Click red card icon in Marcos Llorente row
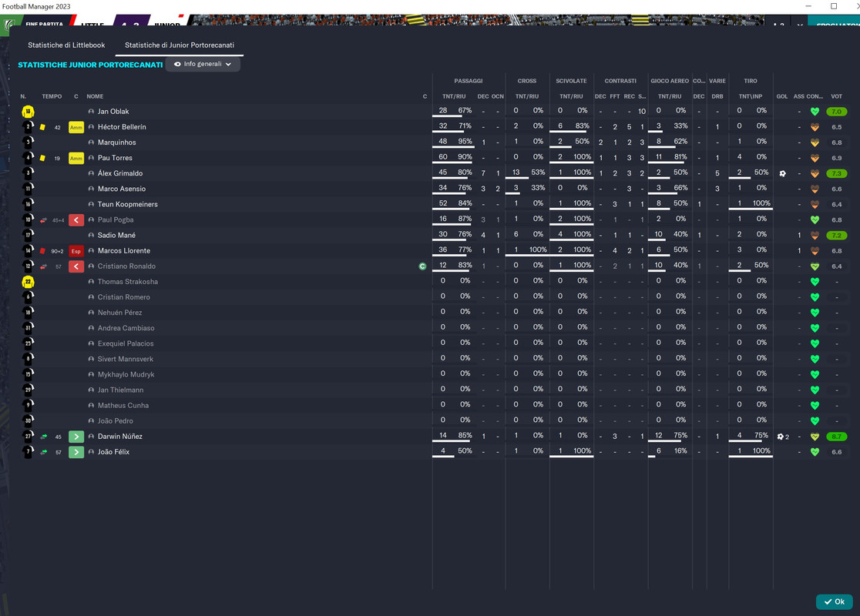 click(x=43, y=251)
